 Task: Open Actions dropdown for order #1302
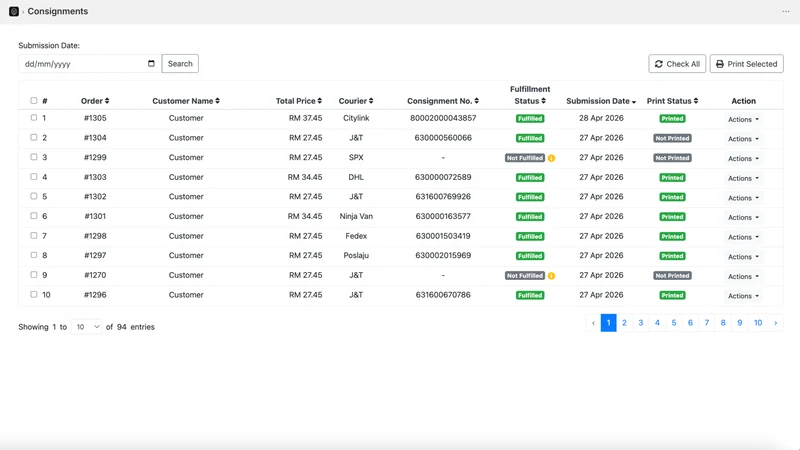pyautogui.click(x=743, y=198)
